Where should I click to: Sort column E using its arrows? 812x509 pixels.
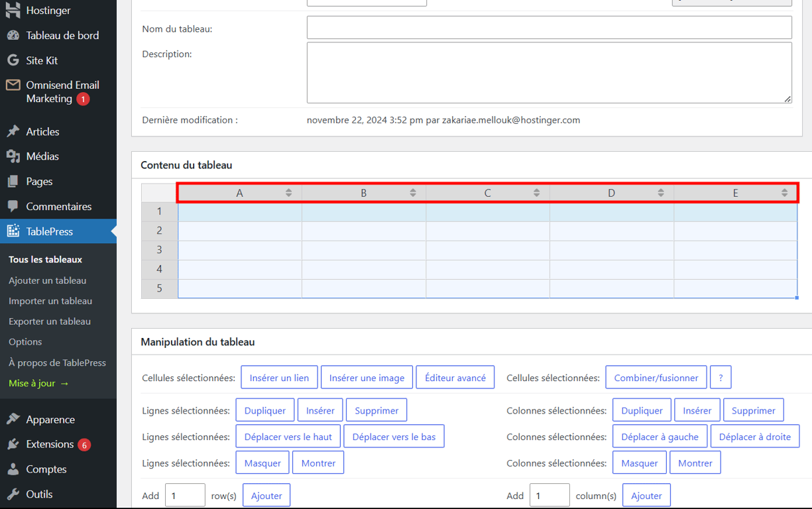[x=784, y=193]
